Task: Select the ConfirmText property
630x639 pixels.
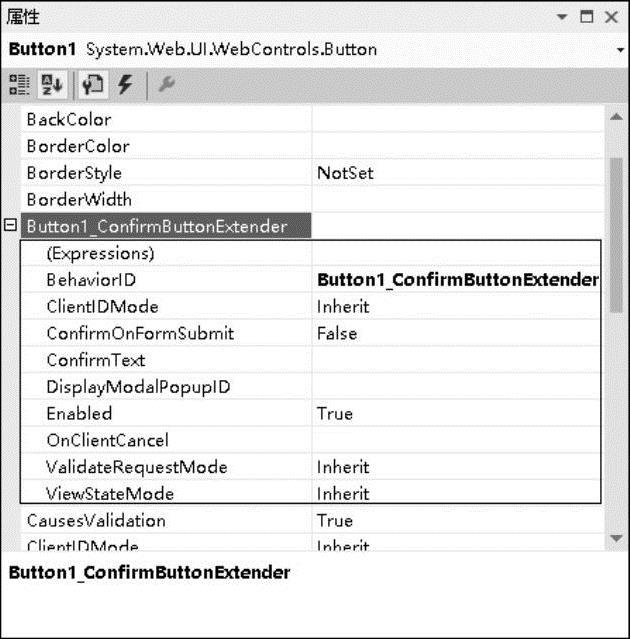Action: 166,360
